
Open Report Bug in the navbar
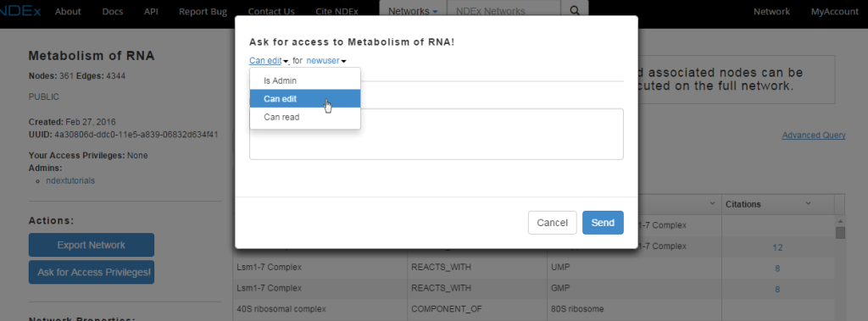click(203, 11)
